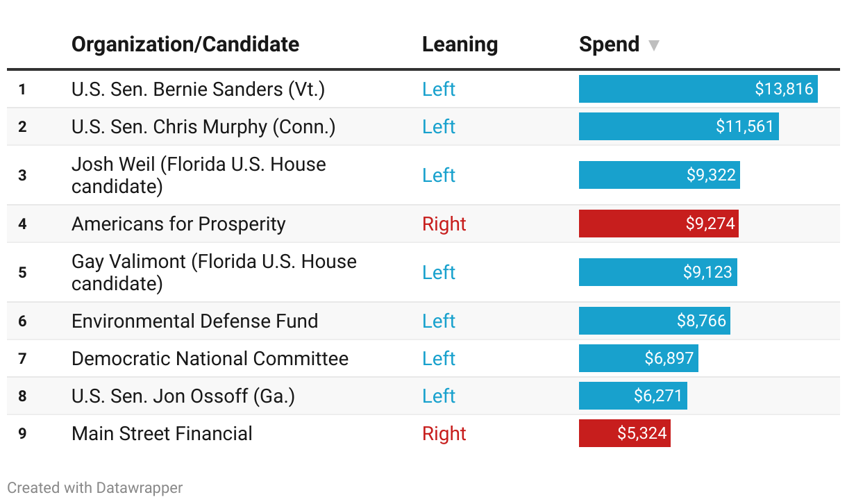The image size is (847, 504).
Task: Click the Left label for Bernie Sanders
Action: 439,89
